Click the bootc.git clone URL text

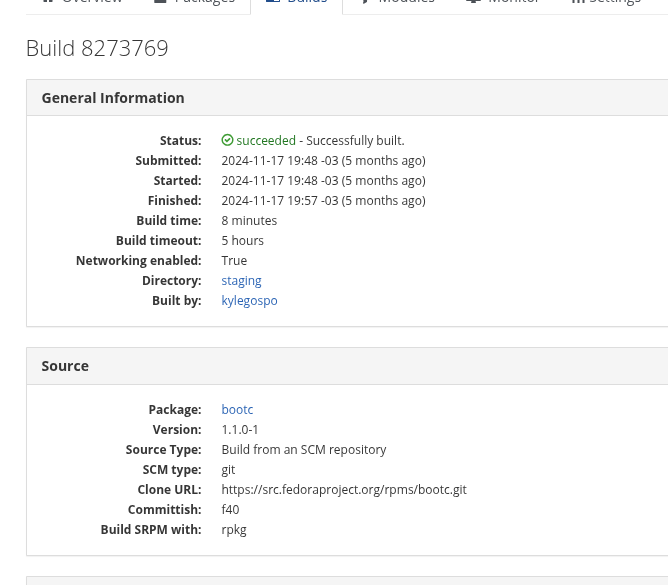(x=343, y=490)
